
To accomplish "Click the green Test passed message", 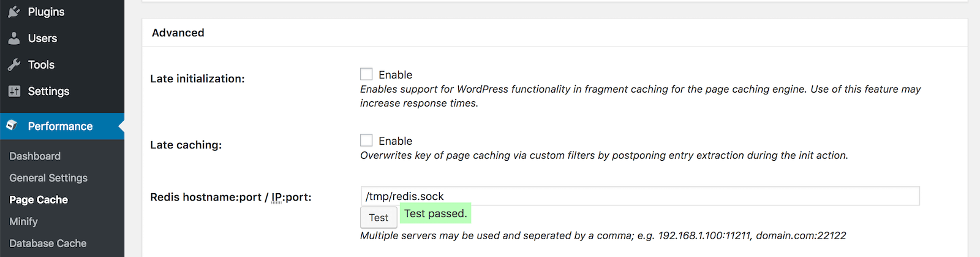I will (x=435, y=213).
